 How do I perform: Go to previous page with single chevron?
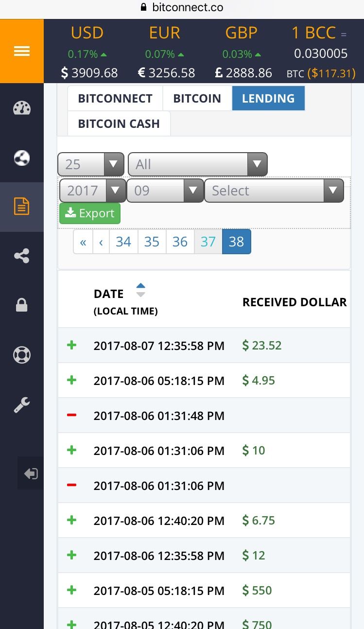point(101,242)
